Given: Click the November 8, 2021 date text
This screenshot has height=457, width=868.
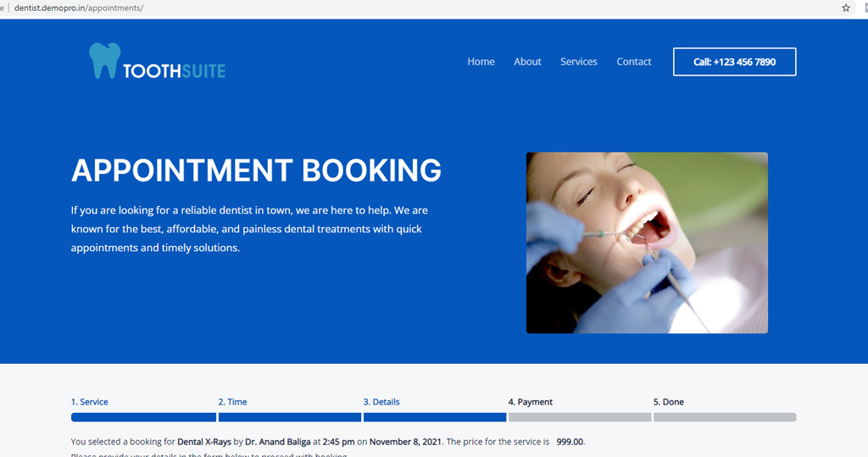Looking at the screenshot, I should coord(405,442).
